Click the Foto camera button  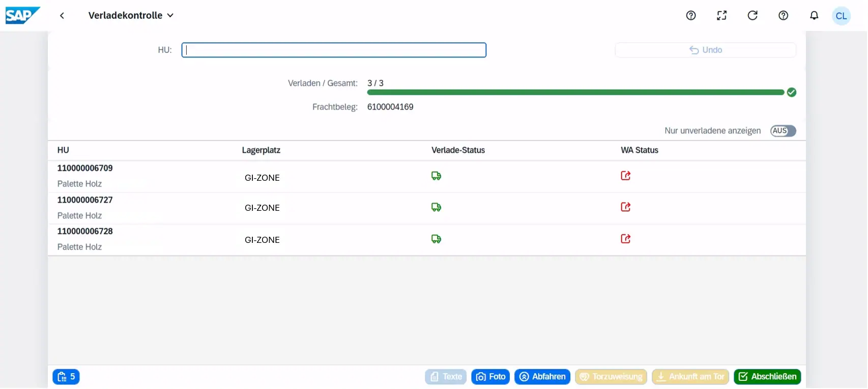490,377
